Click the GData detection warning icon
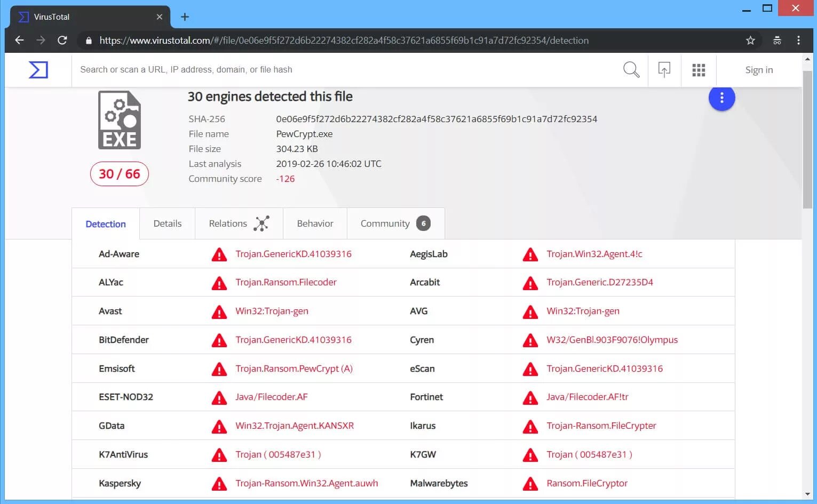 point(219,426)
